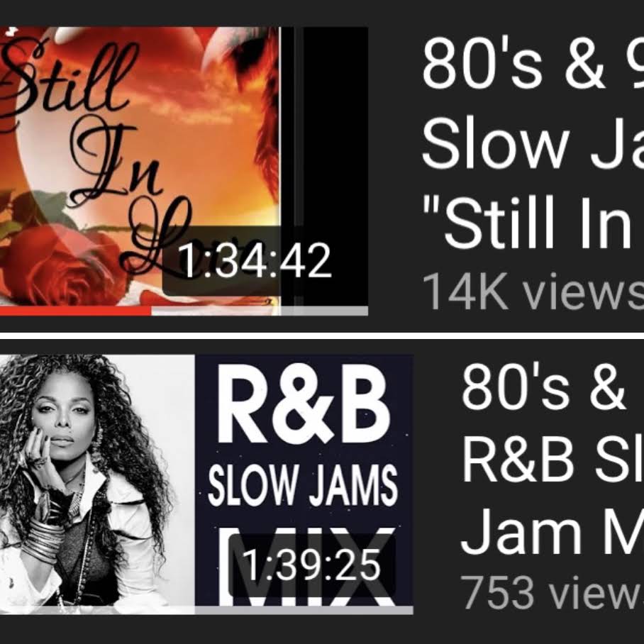Viewport: 644px width, 644px height.
Task: Click the white divider between the videos
Action: point(322,336)
